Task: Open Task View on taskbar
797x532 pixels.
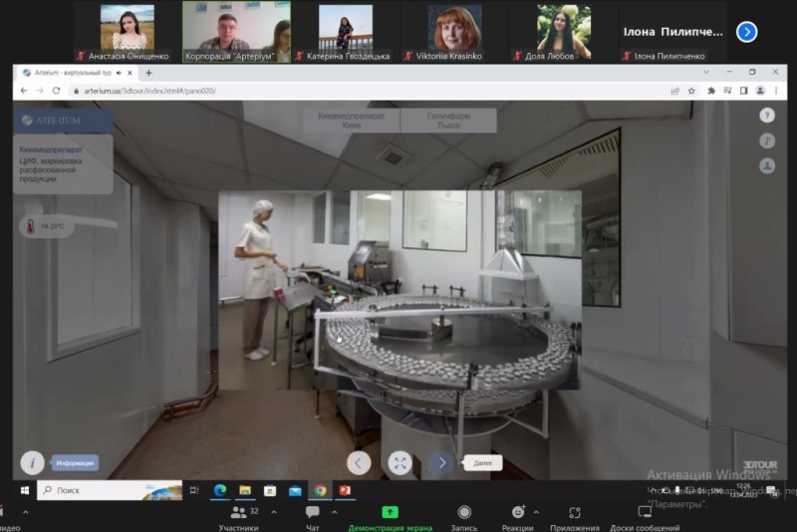Action: coord(194,490)
